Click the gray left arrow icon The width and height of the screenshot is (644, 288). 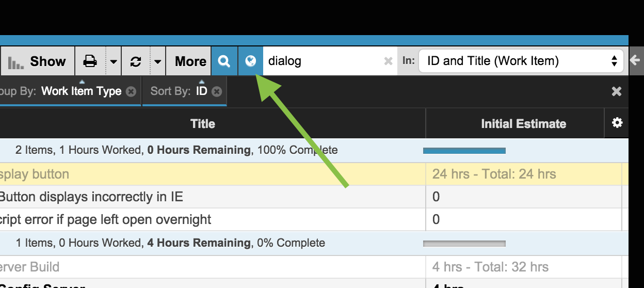(x=635, y=60)
